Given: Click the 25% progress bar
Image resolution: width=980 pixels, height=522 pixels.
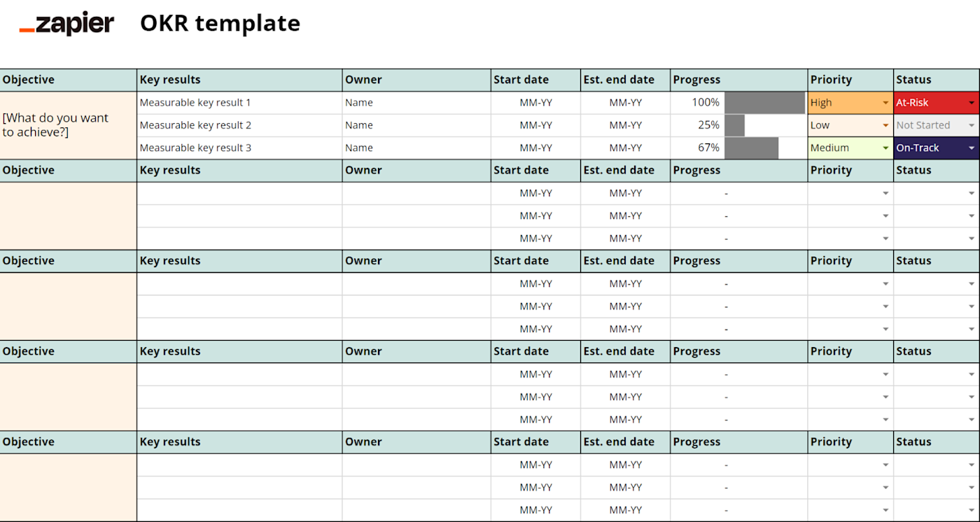Looking at the screenshot, I should [x=734, y=126].
